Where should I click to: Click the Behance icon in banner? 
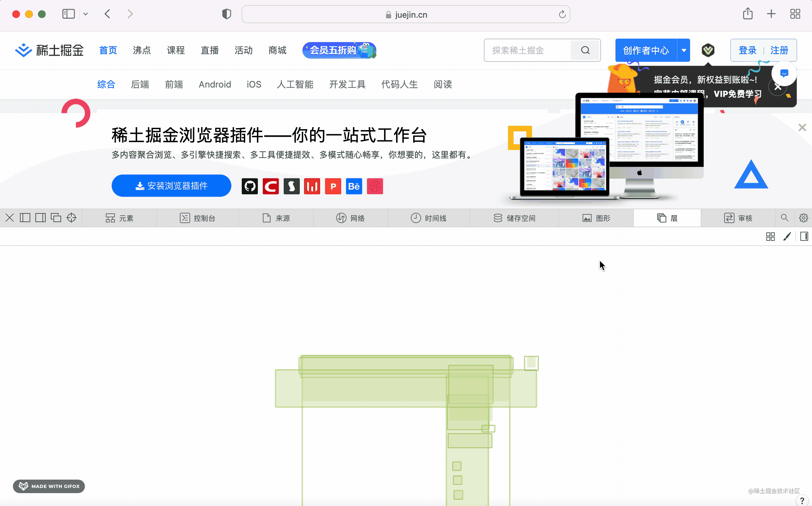pyautogui.click(x=354, y=186)
